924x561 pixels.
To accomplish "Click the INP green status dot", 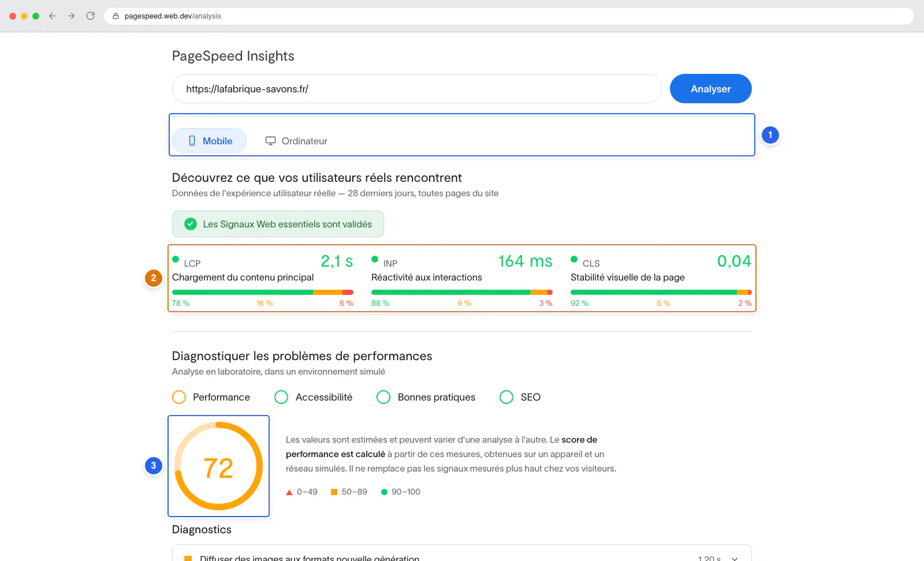I will click(x=375, y=259).
